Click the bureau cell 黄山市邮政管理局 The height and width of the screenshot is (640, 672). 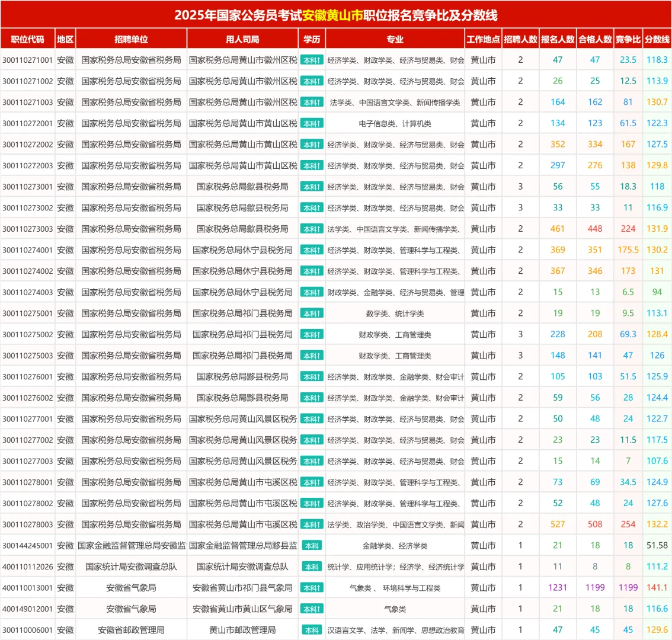point(242,630)
